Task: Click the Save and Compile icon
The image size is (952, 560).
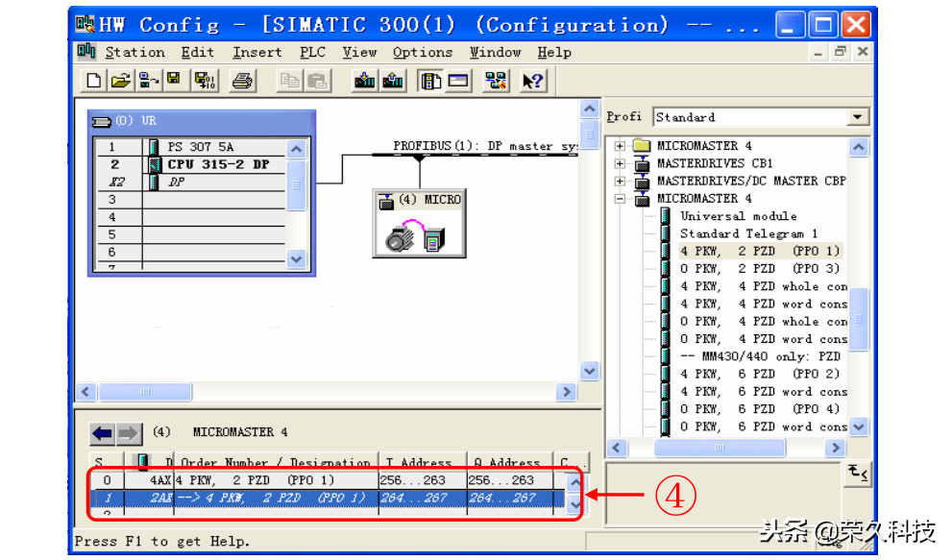Action: 205,82
